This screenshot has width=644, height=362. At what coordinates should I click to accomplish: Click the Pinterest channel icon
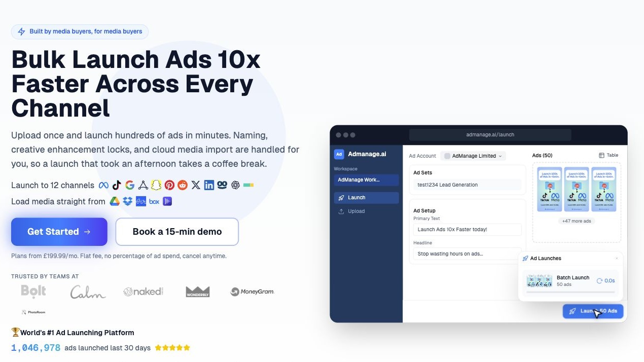(x=169, y=185)
